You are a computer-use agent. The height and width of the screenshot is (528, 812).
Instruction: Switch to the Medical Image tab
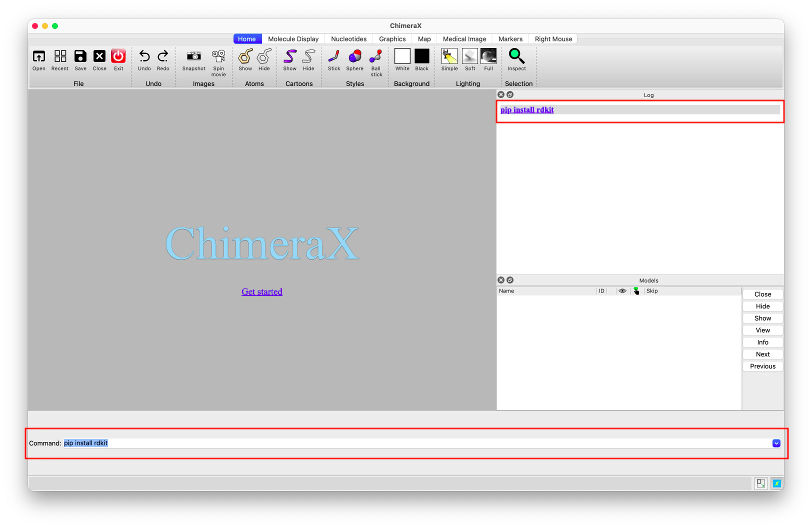click(464, 39)
